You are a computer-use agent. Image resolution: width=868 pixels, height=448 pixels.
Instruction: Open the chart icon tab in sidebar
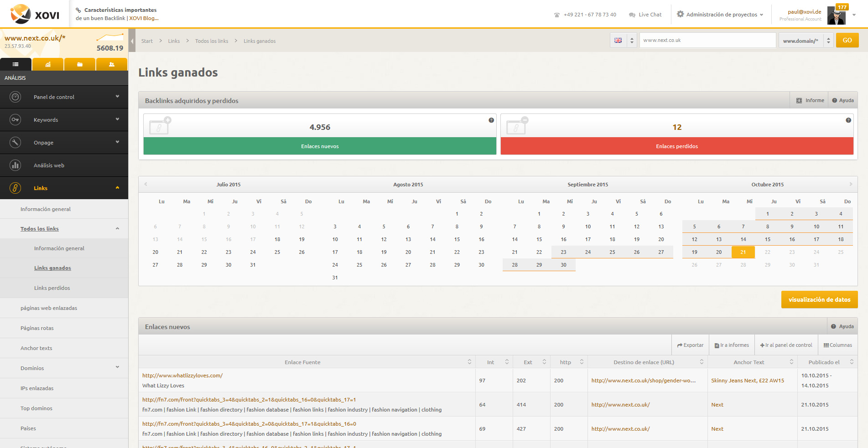[48, 65]
